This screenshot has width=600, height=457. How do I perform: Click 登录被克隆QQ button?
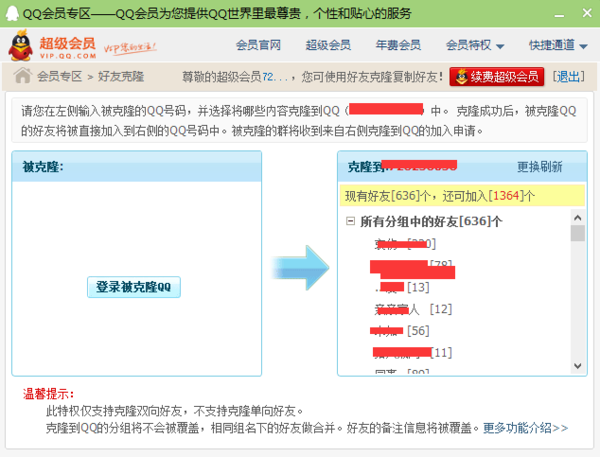click(134, 287)
